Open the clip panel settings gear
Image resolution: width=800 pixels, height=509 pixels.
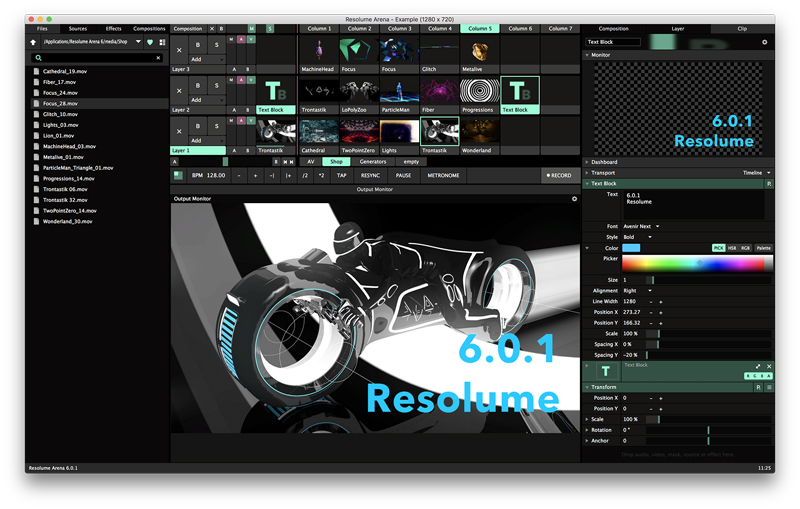click(x=765, y=42)
